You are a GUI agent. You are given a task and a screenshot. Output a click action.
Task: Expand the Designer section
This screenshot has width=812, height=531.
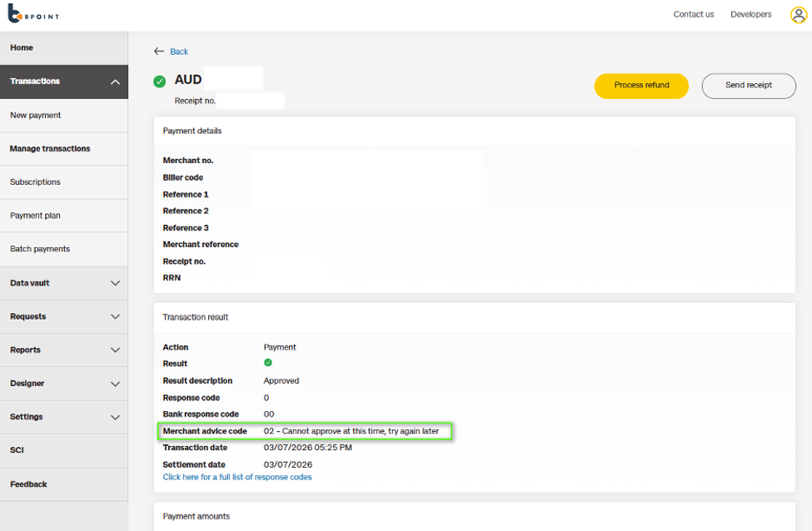click(x=64, y=384)
